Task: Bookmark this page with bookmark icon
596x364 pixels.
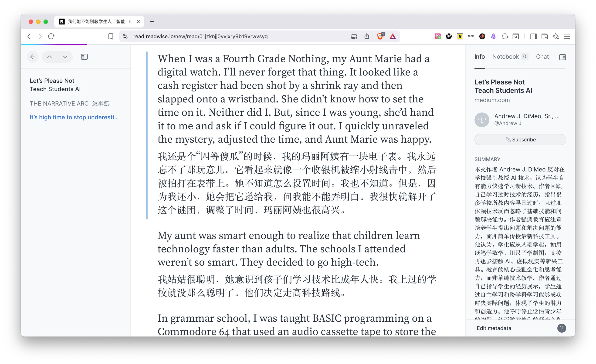Action: pyautogui.click(x=111, y=36)
